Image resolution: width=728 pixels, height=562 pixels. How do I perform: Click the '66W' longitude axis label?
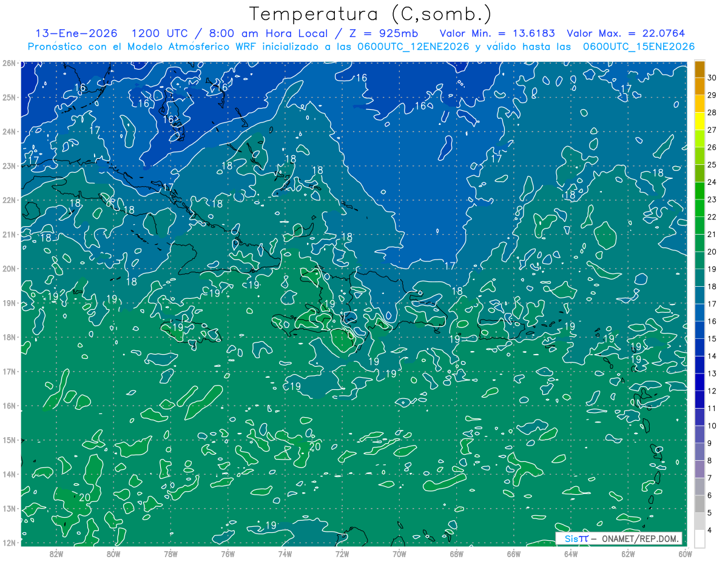click(x=514, y=554)
